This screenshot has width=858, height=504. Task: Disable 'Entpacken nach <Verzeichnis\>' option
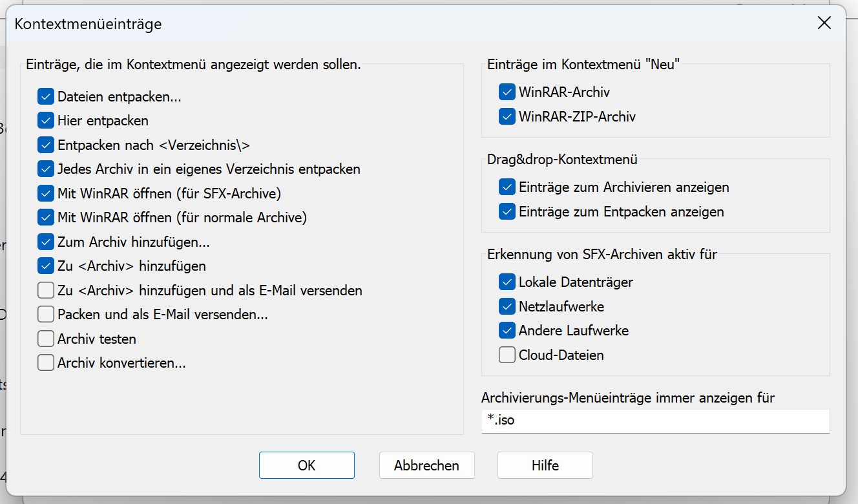pyautogui.click(x=46, y=145)
